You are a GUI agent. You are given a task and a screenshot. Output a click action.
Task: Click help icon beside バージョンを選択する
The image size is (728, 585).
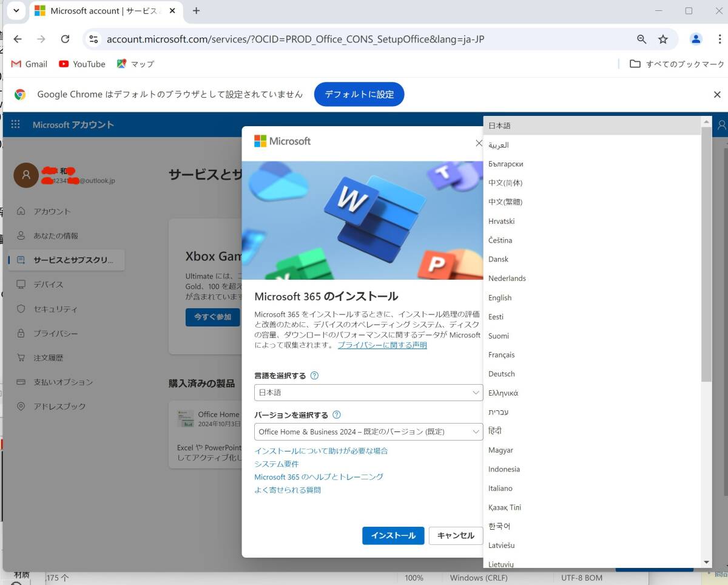click(337, 415)
